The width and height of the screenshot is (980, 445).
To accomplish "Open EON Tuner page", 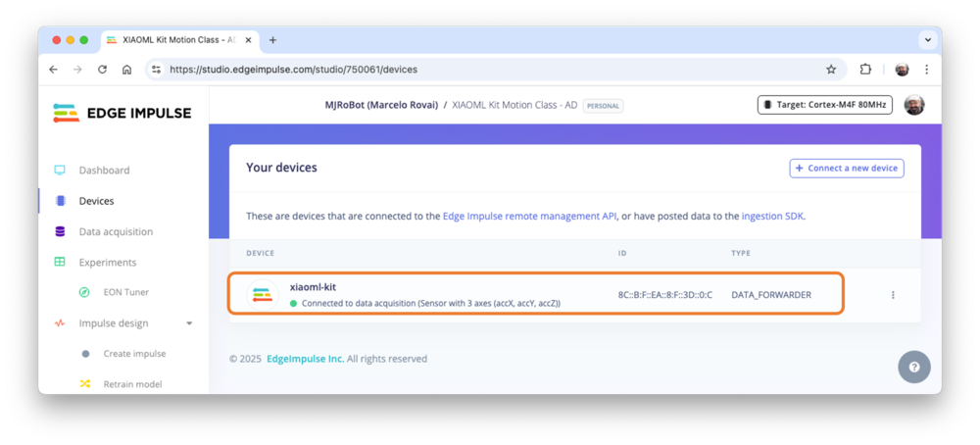I will (125, 292).
